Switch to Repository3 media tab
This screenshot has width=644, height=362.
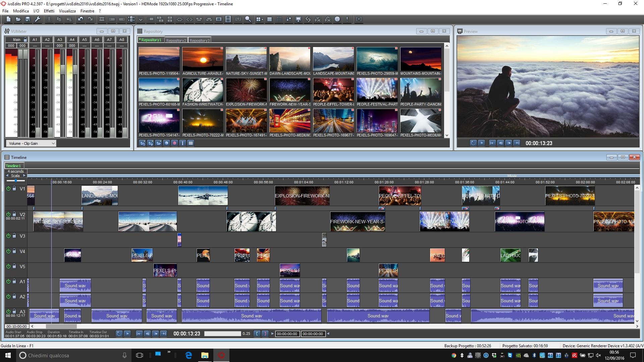pyautogui.click(x=200, y=40)
